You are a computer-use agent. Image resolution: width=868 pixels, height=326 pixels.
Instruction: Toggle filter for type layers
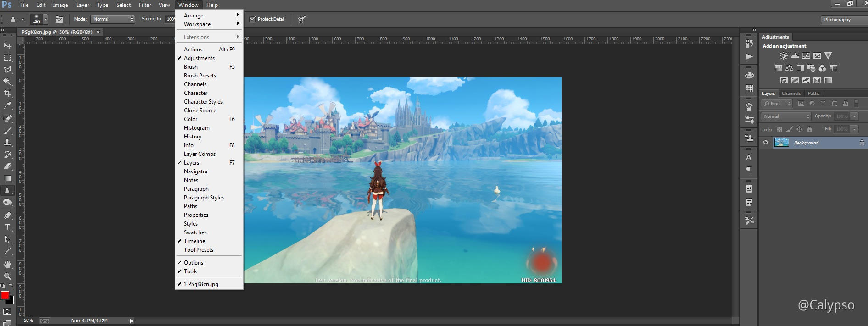pos(823,104)
